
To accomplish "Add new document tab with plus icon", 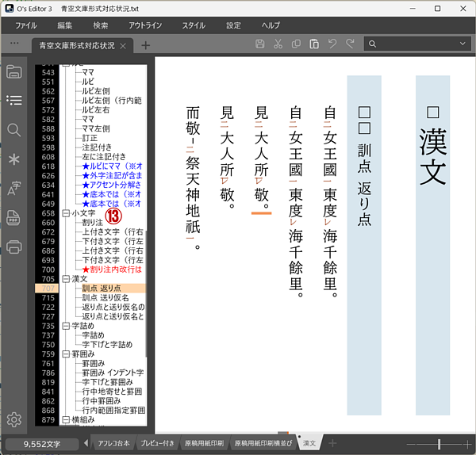I will (146, 45).
